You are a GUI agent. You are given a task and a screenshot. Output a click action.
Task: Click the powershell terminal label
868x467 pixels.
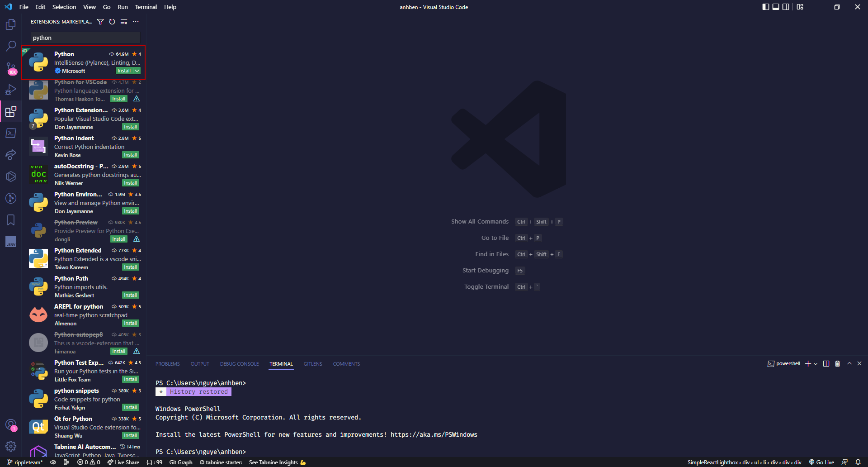coord(784,364)
